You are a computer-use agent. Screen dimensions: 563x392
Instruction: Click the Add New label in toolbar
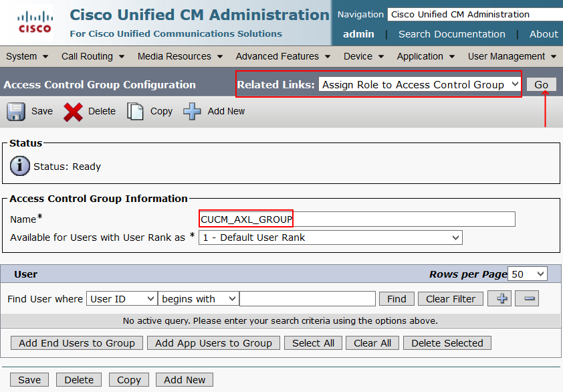226,112
